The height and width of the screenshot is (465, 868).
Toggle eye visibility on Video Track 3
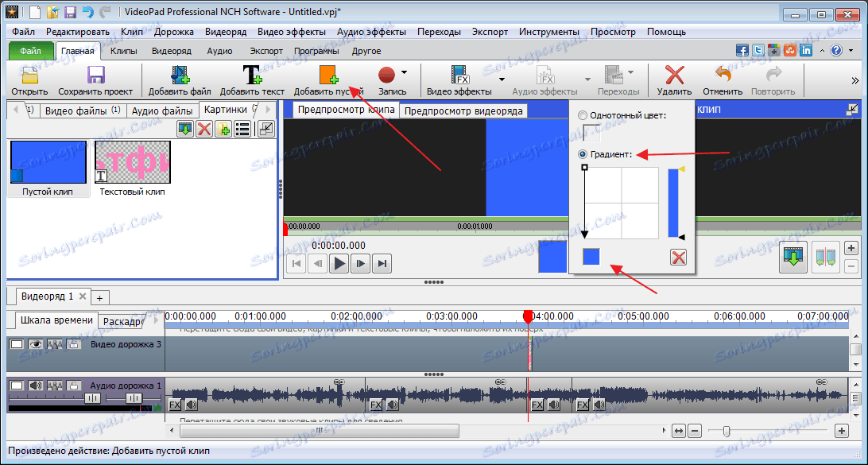(36, 344)
